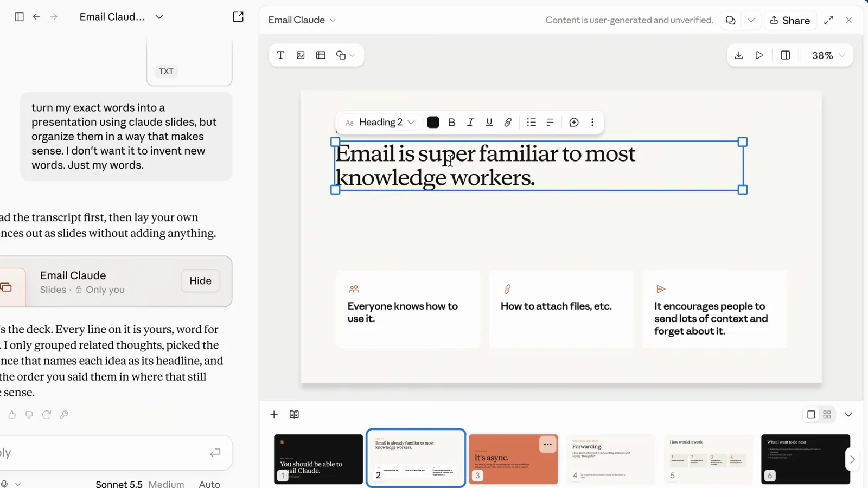The width and height of the screenshot is (868, 488).
Task: Apply bulleted list formatting
Action: [531, 123]
